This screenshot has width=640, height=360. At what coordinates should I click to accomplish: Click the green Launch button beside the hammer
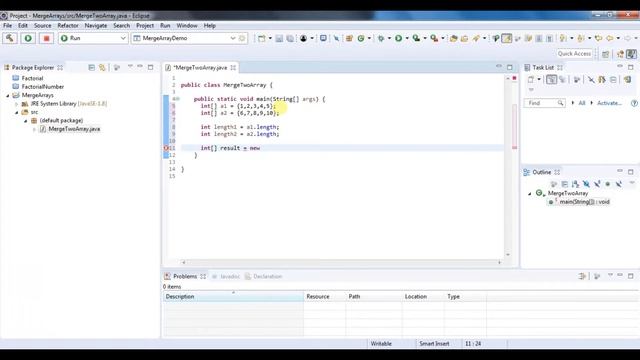28,38
